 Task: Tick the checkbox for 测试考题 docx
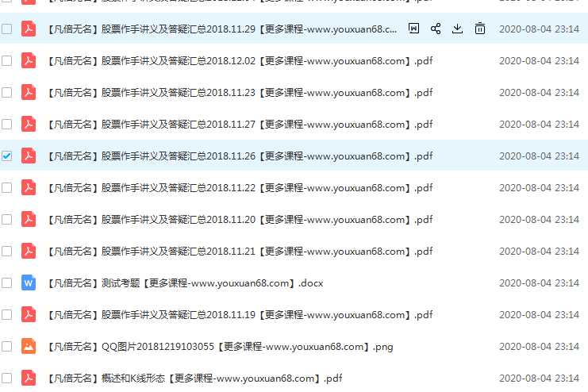coord(7,282)
